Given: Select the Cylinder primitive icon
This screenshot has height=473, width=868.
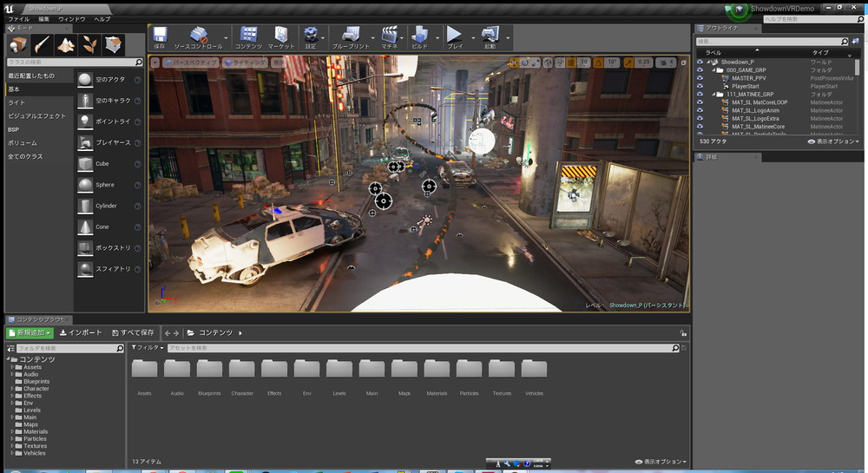Looking at the screenshot, I should pos(85,206).
